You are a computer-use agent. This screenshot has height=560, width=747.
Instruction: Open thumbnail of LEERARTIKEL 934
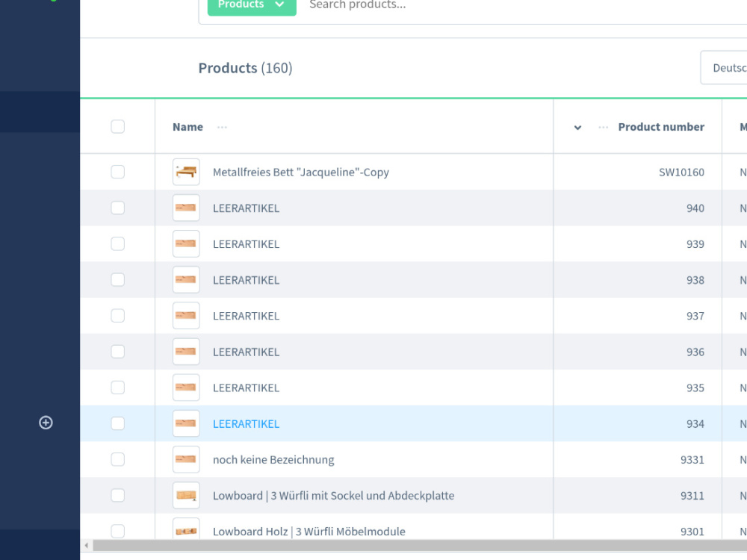click(x=186, y=424)
